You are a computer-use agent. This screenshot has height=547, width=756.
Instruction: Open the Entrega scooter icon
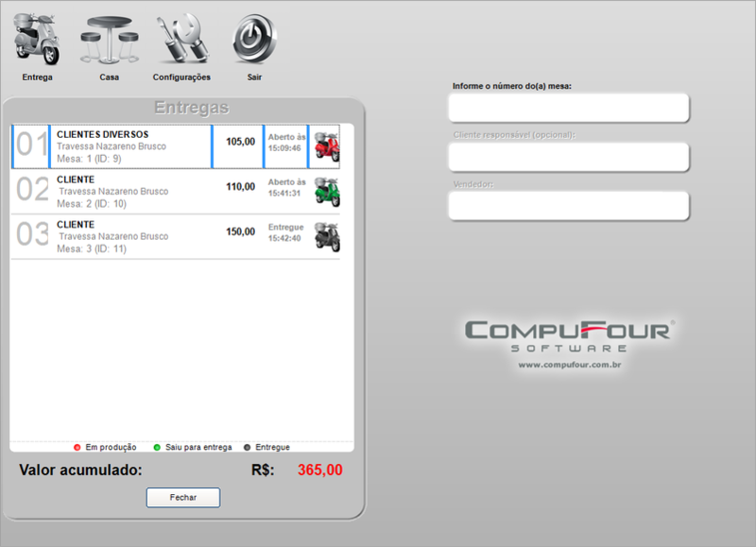(x=37, y=40)
